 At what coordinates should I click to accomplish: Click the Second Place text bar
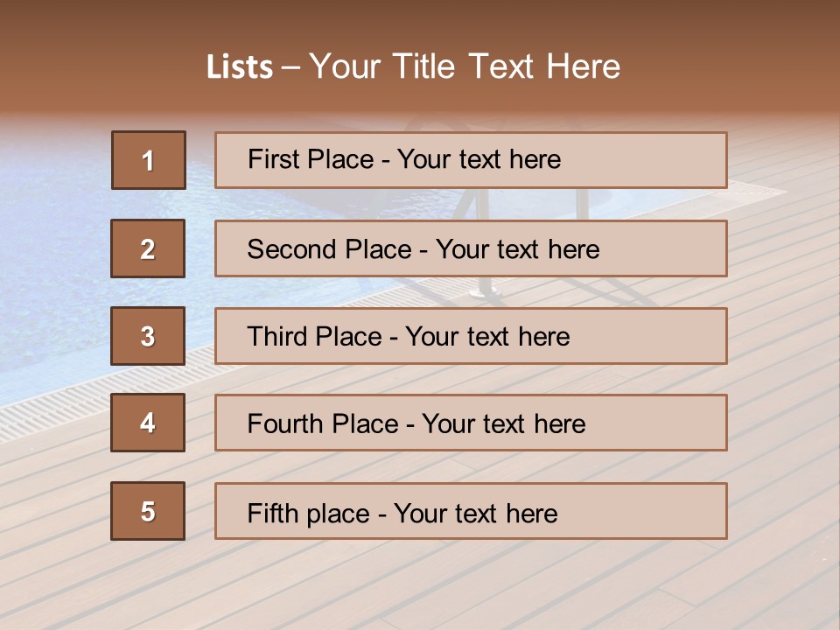[471, 248]
